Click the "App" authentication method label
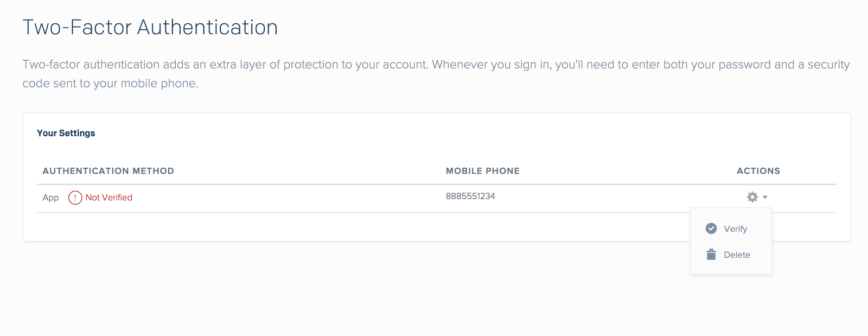Viewport: 868px width, 336px height. [x=50, y=198]
